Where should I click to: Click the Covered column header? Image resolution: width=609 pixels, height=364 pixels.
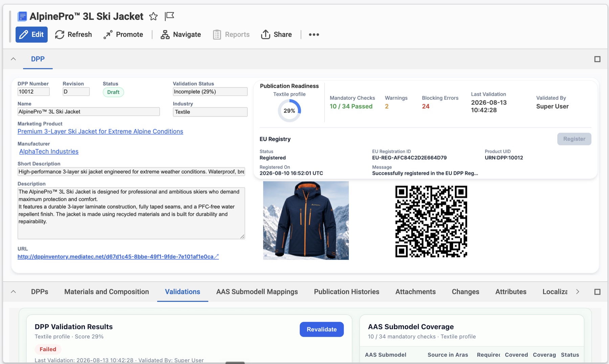(516, 355)
